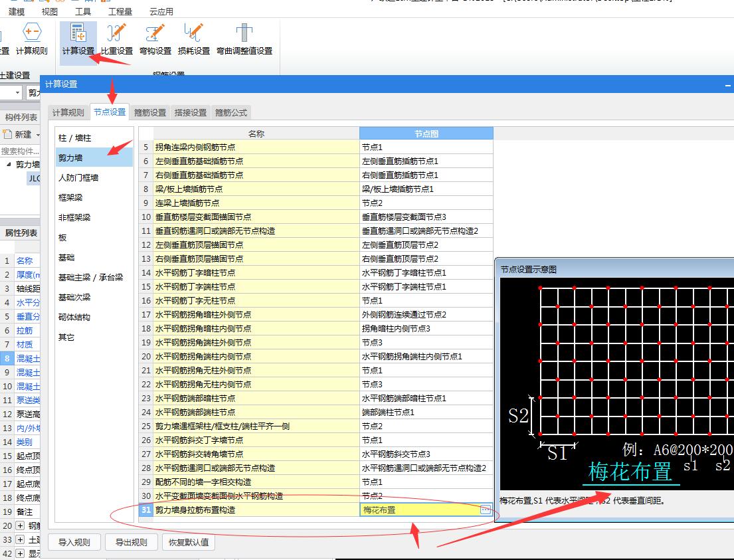Select 基础次梁 category

[x=94, y=298]
